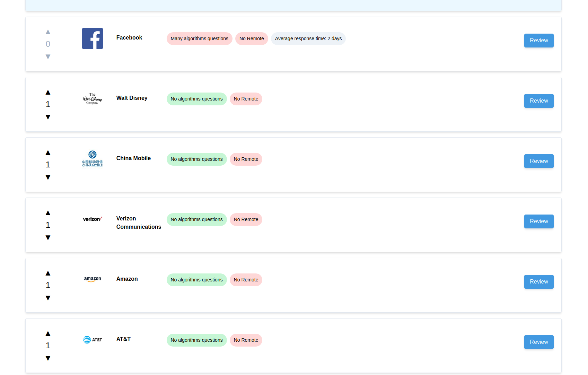Click the Walt Disney Company logo

[x=92, y=98]
